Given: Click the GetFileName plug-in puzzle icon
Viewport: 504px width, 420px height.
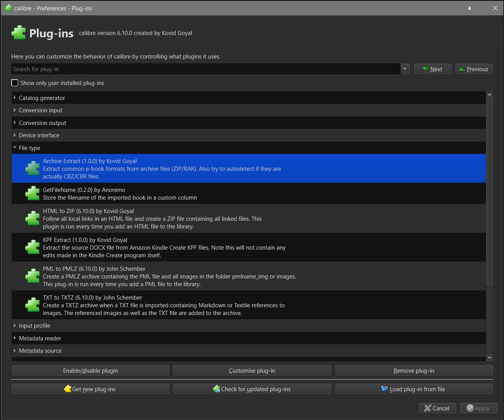Looking at the screenshot, I should 32,193.
